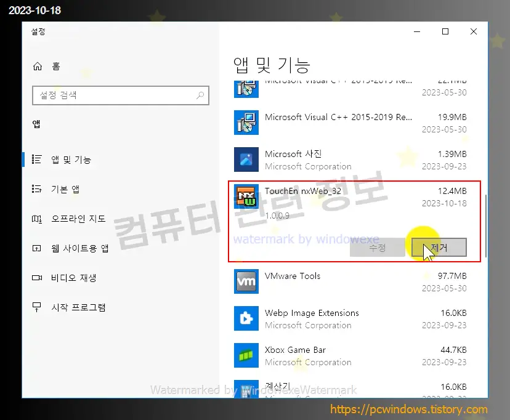The image size is (510, 420).
Task: Minimize the 설정 window
Action: click(x=417, y=31)
